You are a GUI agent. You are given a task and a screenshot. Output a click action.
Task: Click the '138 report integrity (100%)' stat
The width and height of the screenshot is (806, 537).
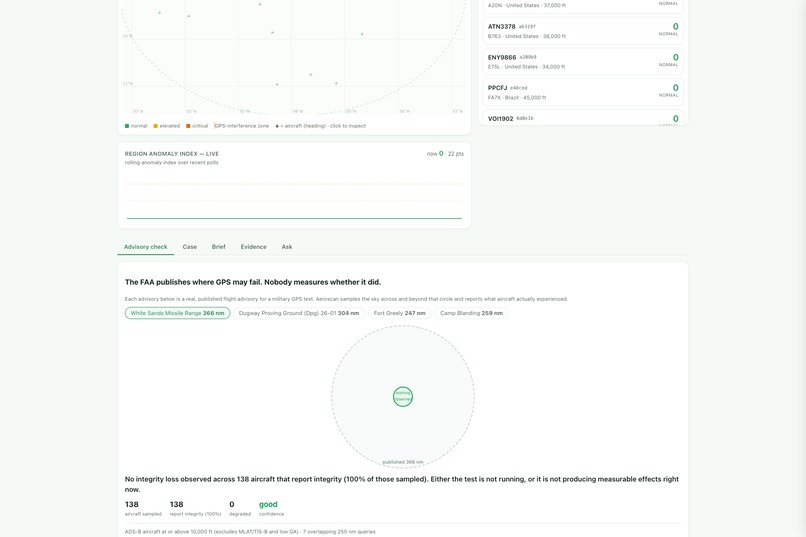(195, 508)
